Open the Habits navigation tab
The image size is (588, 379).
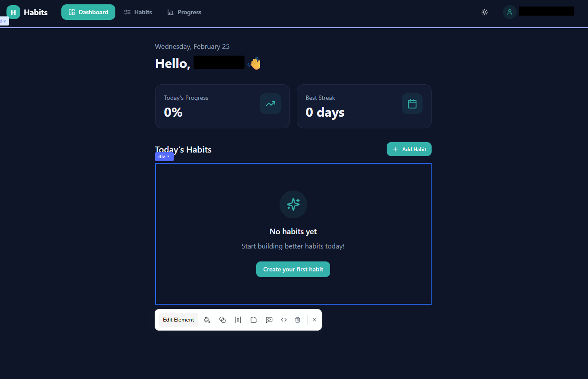[138, 12]
